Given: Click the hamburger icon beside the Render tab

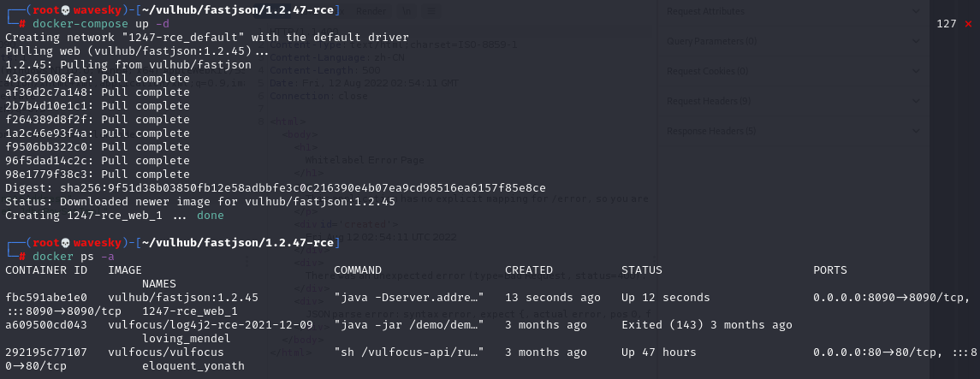Looking at the screenshot, I should 431,10.
